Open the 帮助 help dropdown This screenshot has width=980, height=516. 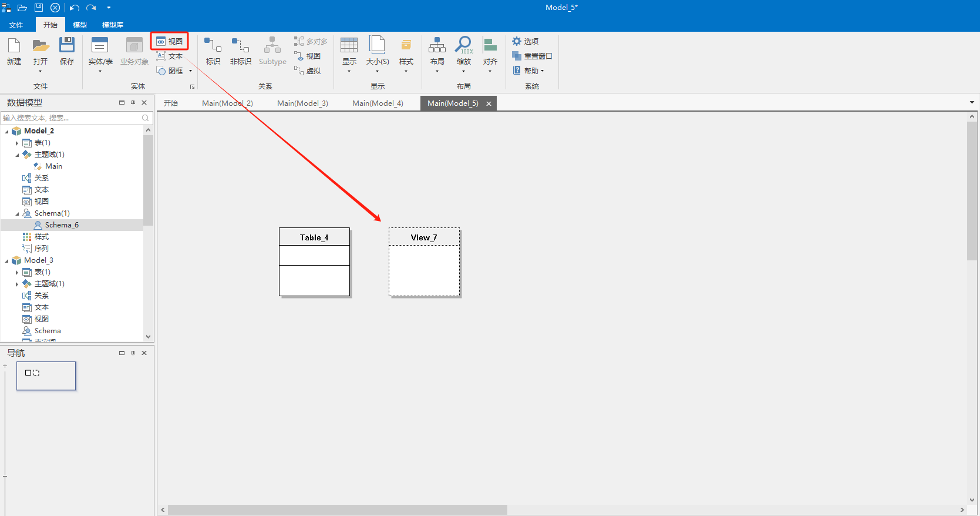tap(528, 71)
